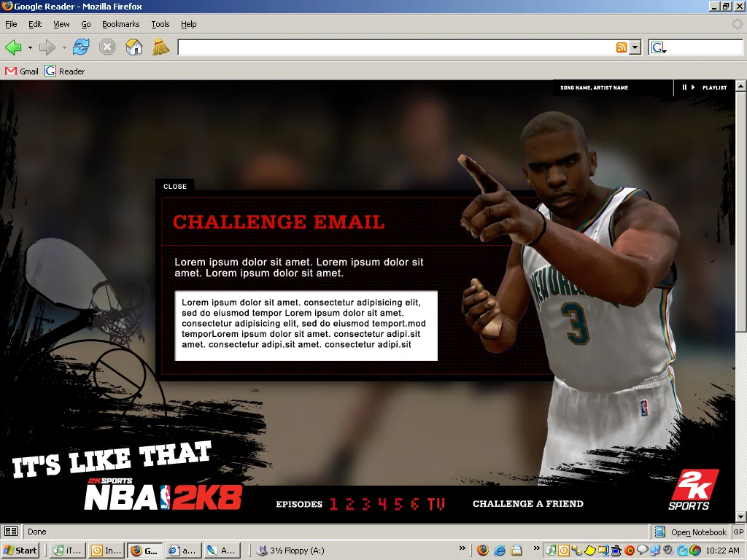This screenshot has height=560, width=747.
Task: Click the GP status bar button
Action: (x=739, y=532)
